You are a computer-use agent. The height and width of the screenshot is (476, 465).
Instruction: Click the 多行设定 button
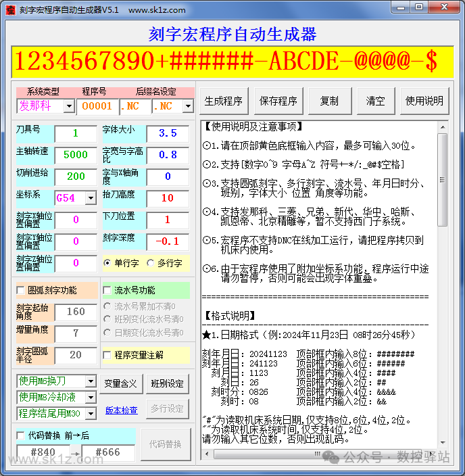(167, 409)
